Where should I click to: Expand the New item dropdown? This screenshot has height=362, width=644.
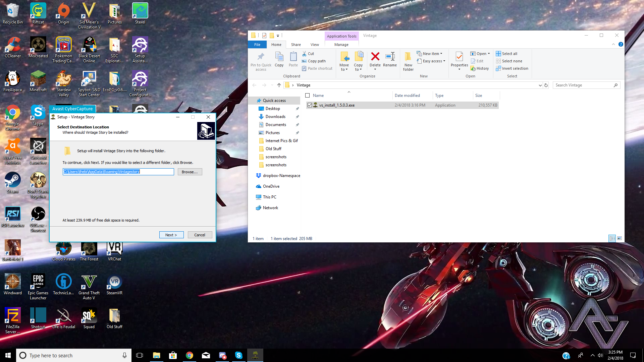(x=432, y=54)
